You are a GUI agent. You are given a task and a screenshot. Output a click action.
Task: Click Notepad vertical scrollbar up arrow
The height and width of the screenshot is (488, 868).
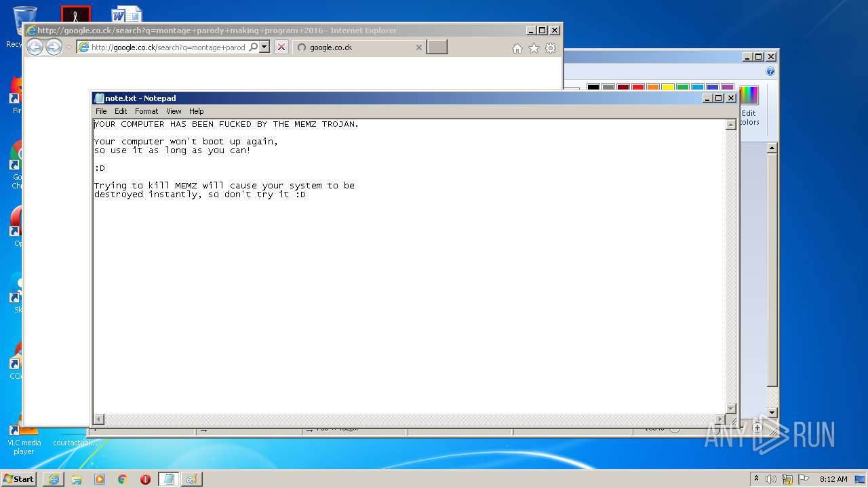pos(731,125)
